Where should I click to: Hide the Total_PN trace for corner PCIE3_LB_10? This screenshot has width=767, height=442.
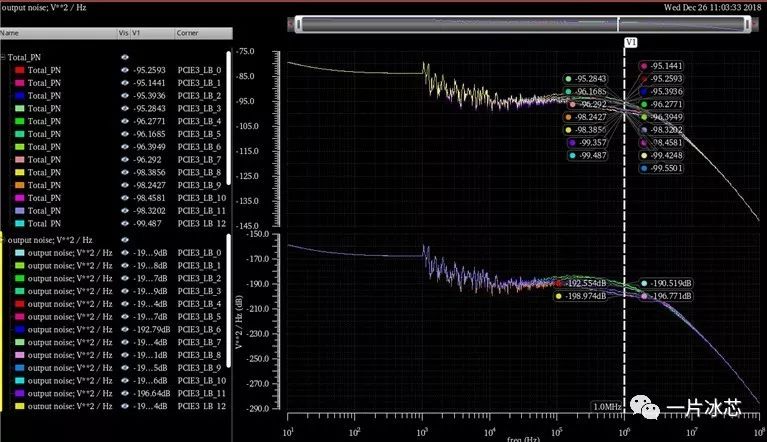click(125, 198)
